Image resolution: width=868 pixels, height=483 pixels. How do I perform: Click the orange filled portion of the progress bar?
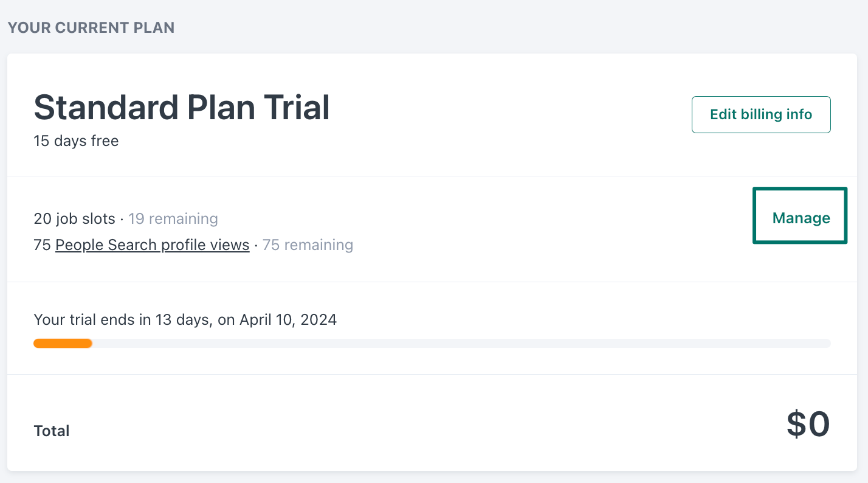click(x=63, y=343)
